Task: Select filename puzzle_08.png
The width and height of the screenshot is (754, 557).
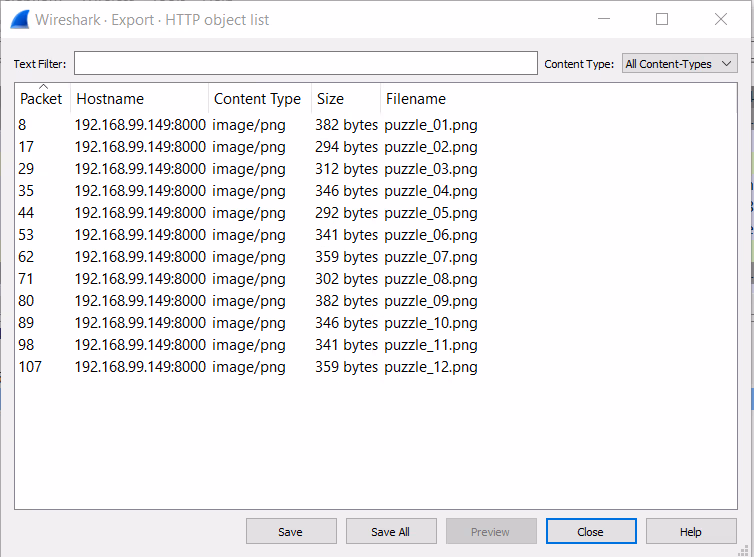Action: point(431,279)
